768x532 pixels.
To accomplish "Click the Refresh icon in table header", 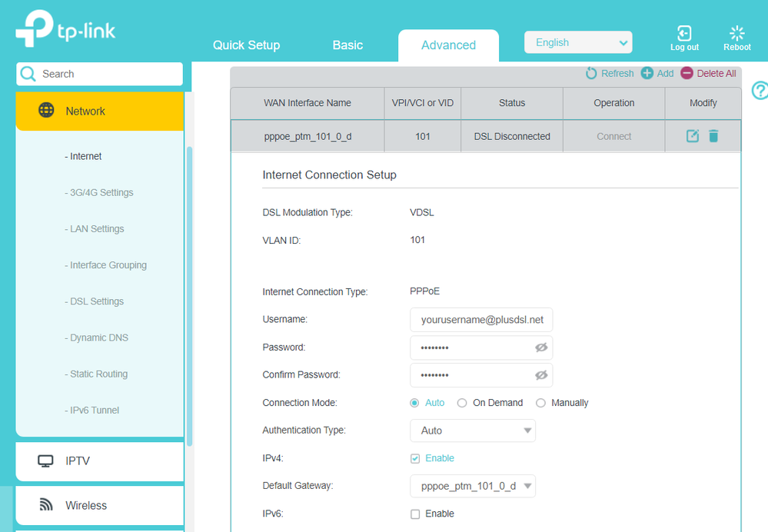I will pos(591,73).
